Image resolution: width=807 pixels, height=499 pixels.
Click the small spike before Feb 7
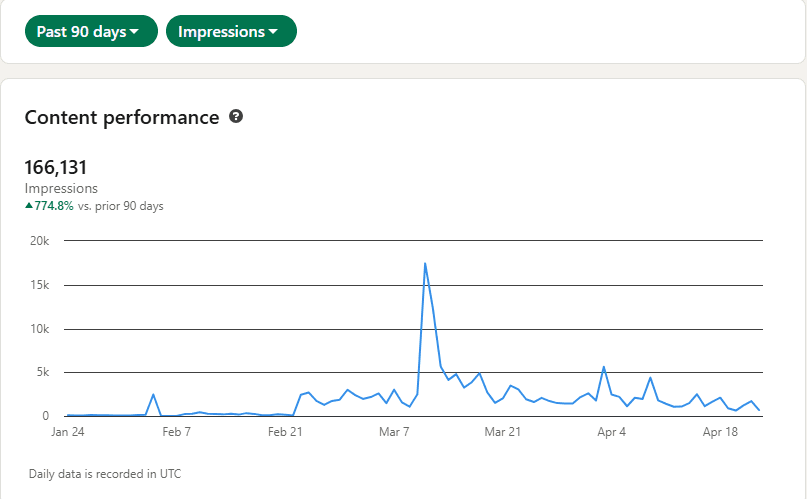(153, 395)
